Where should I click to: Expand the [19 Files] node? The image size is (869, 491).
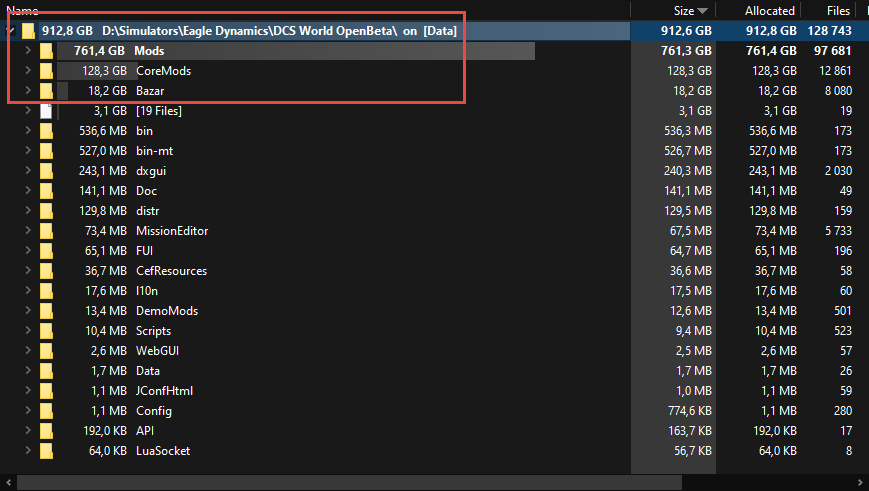[x=28, y=110]
